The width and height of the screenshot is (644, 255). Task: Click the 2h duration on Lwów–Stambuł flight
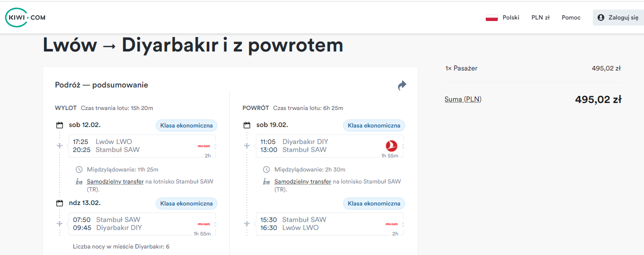click(x=207, y=155)
